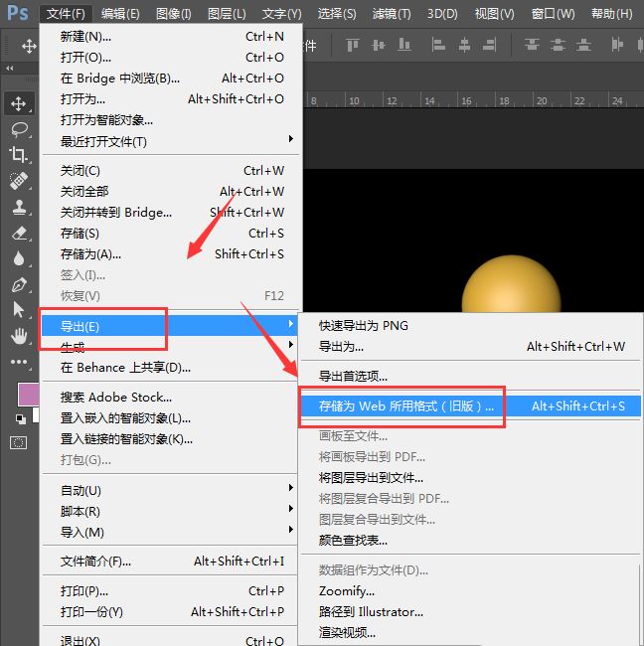Open the 帮助(H) menu
The height and width of the screenshot is (646, 644).
point(611,14)
